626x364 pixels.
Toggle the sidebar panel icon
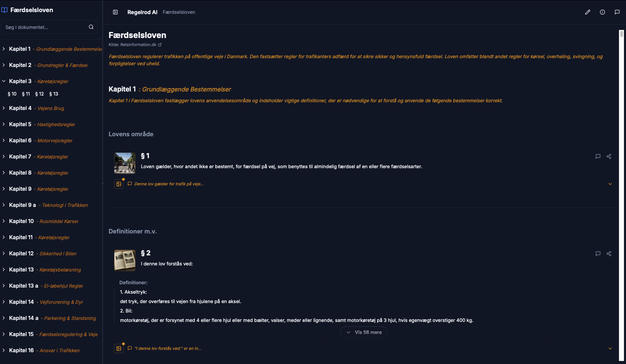(115, 12)
